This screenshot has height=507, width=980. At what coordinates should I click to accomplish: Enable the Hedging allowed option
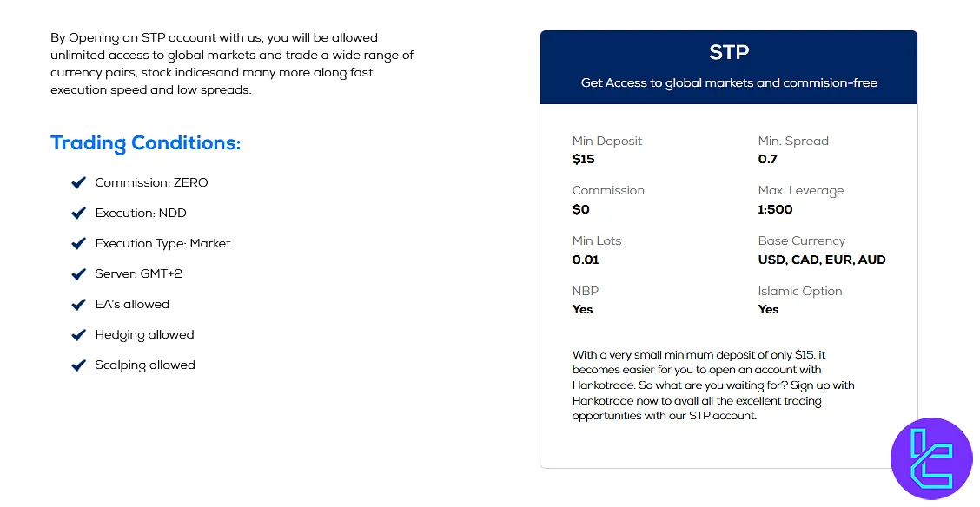[x=144, y=334]
